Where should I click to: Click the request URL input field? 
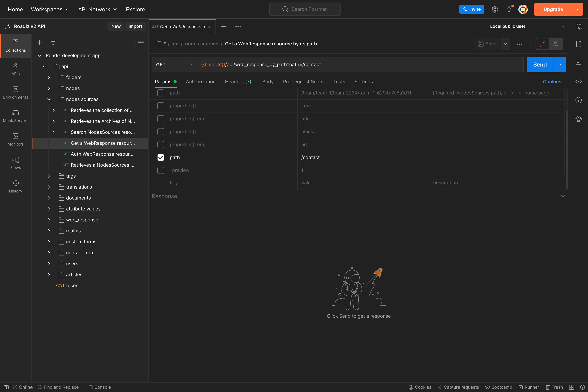(x=360, y=65)
